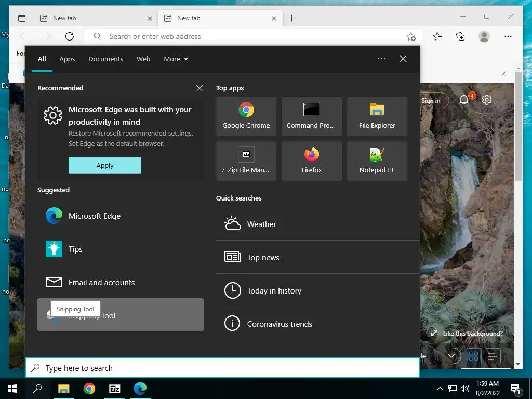
Task: Open the taskbar clock and date
Action: pyautogui.click(x=487, y=389)
